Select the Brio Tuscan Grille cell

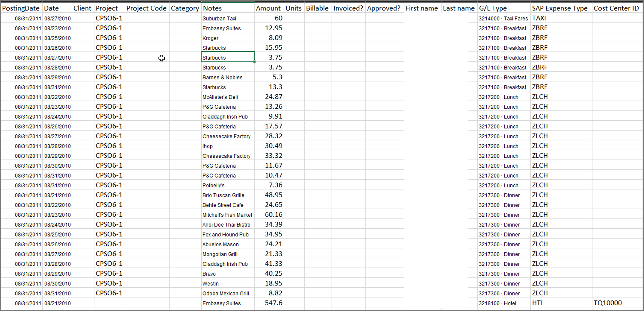point(228,195)
